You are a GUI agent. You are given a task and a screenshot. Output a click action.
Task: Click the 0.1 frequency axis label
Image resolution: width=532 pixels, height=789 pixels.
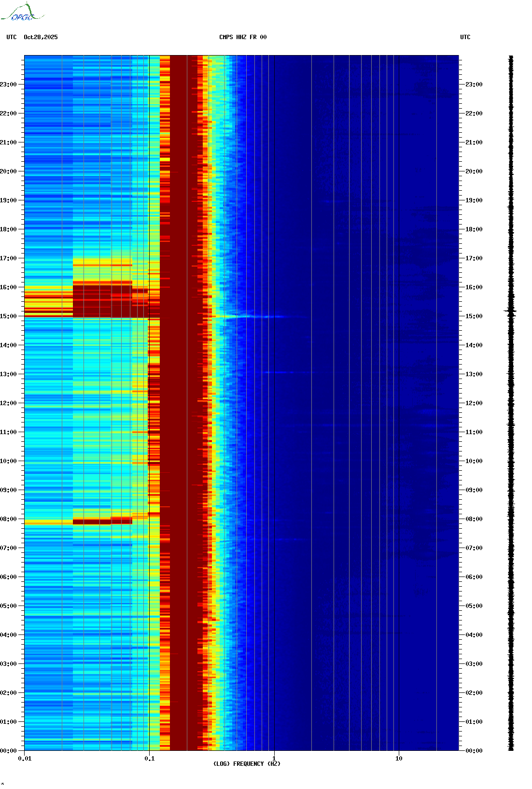click(150, 759)
